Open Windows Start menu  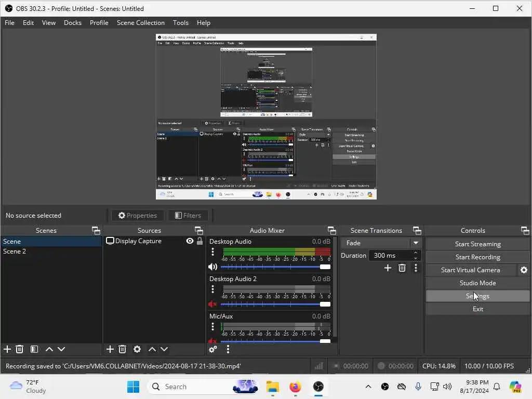(134, 387)
